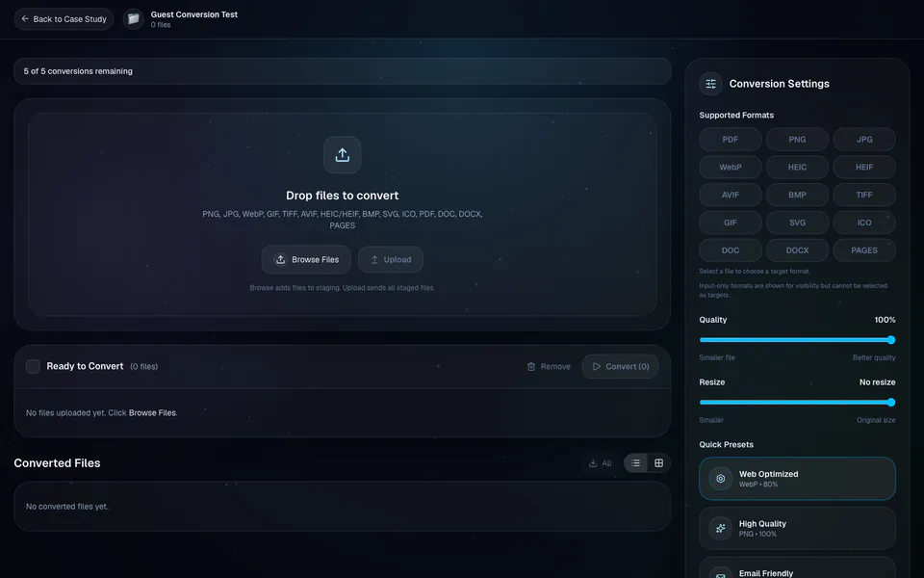924x578 pixels.
Task: Select the BMP format chip
Action: pos(797,195)
